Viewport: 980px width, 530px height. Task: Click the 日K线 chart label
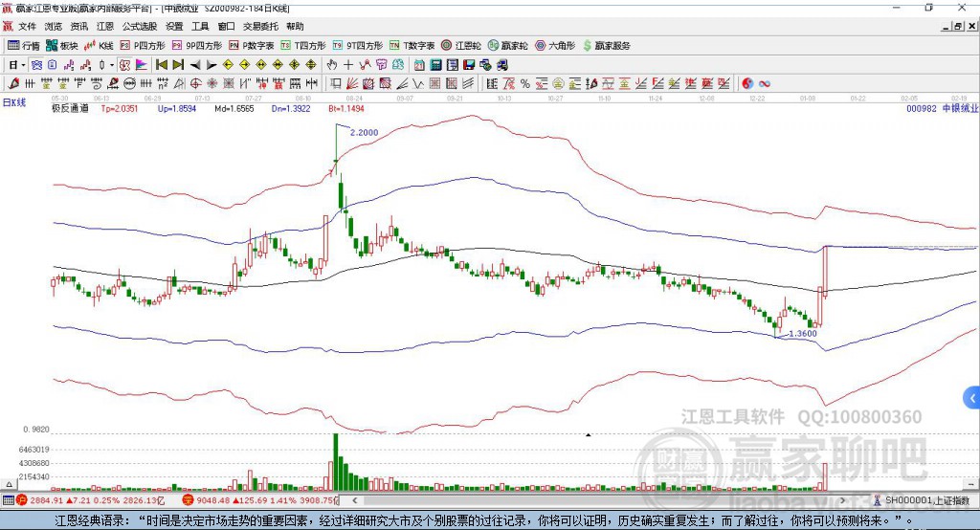pos(13,102)
